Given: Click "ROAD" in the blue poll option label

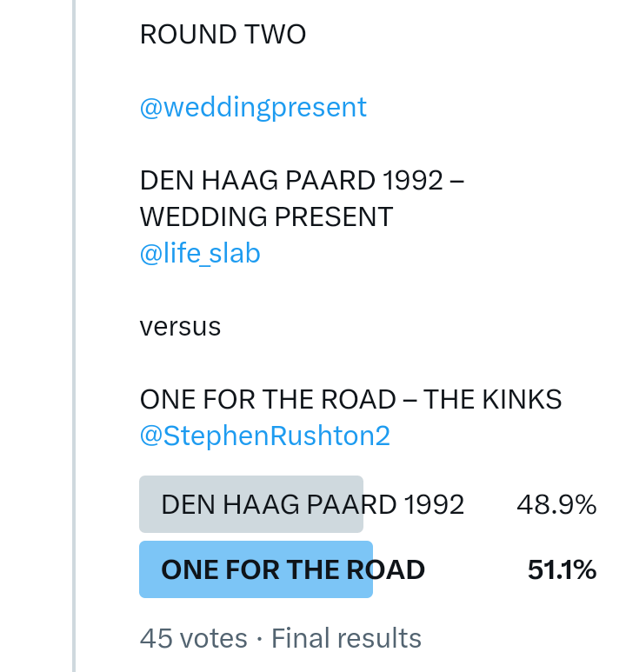Looking at the screenshot, I should pos(386,569).
